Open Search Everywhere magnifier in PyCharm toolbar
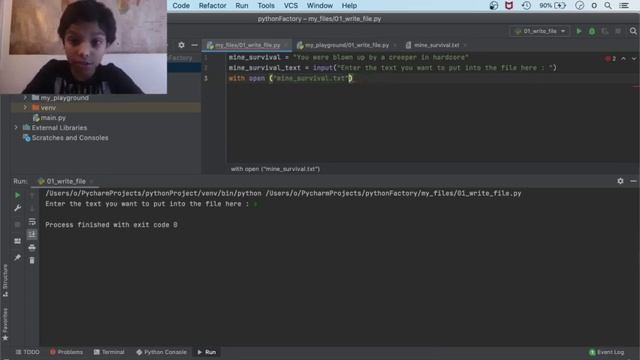 633,31
